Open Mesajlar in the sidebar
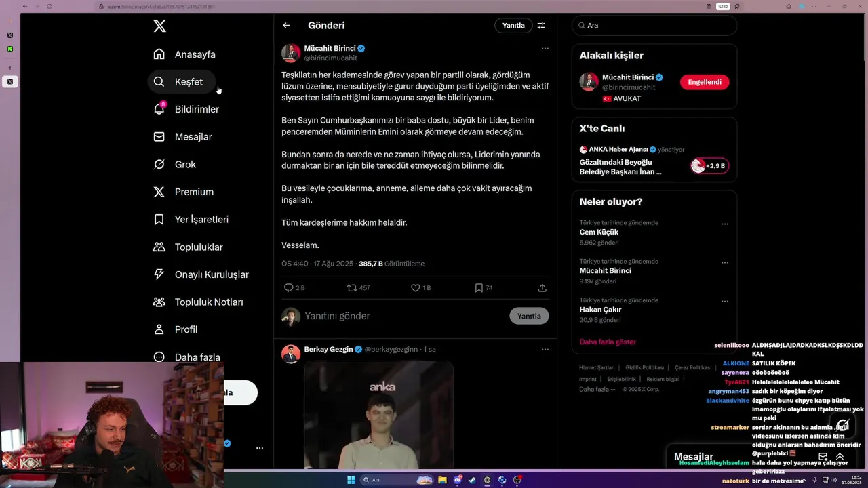868x488 pixels. (183, 137)
